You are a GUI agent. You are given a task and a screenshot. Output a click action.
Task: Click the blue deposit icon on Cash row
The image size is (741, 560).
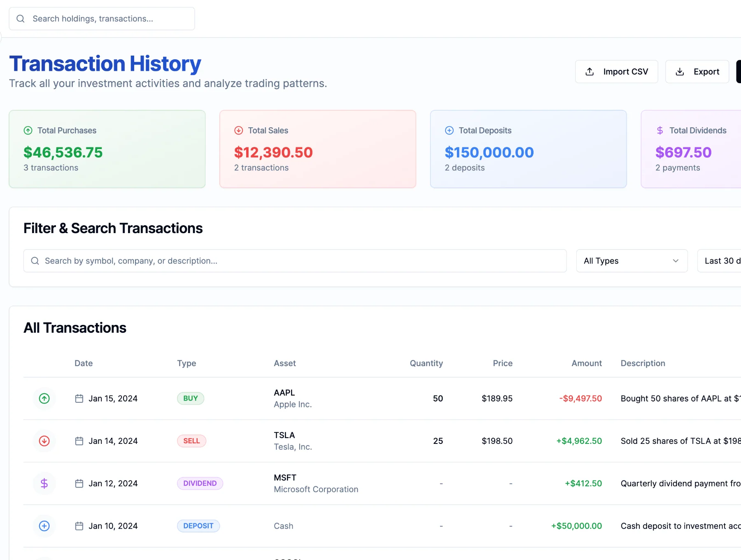[x=44, y=526]
